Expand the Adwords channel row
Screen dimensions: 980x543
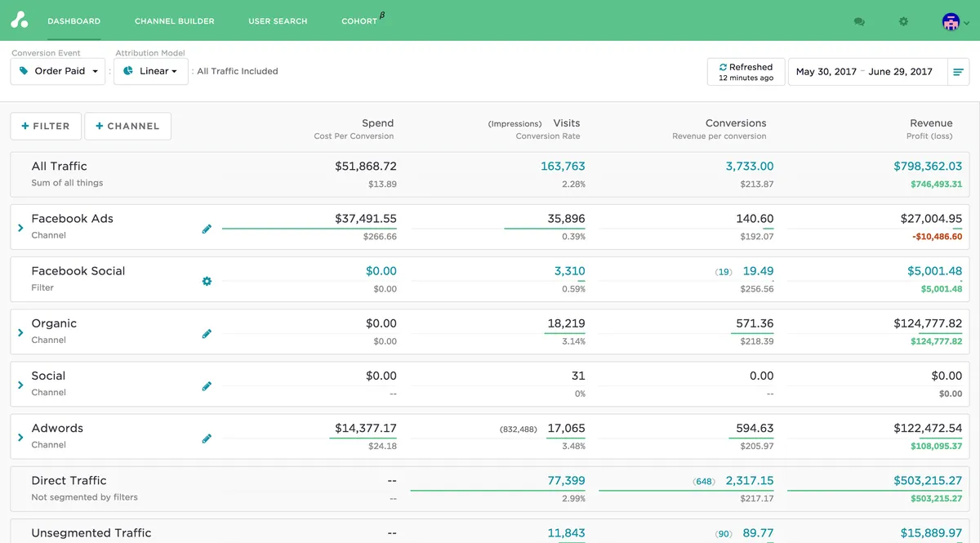(x=20, y=437)
